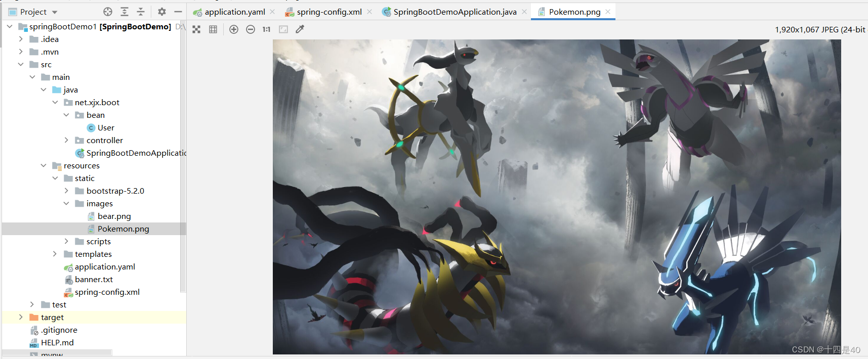This screenshot has width=868, height=359.
Task: Toggle the grid display icon
Action: pyautogui.click(x=213, y=29)
